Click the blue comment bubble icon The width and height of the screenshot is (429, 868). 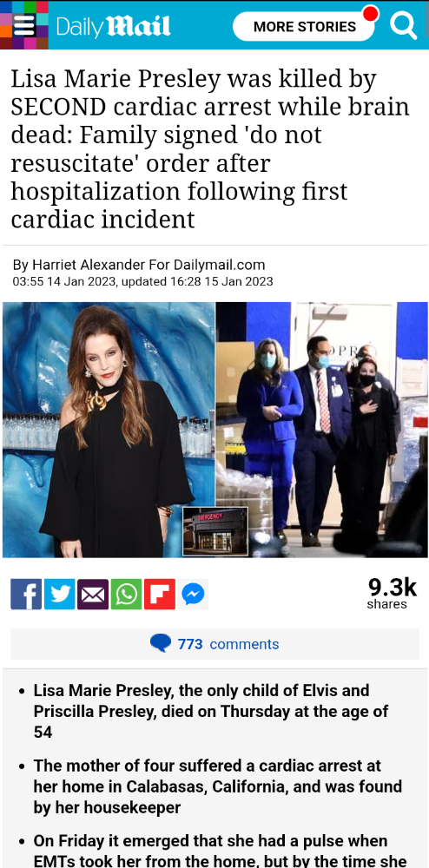pos(161,643)
